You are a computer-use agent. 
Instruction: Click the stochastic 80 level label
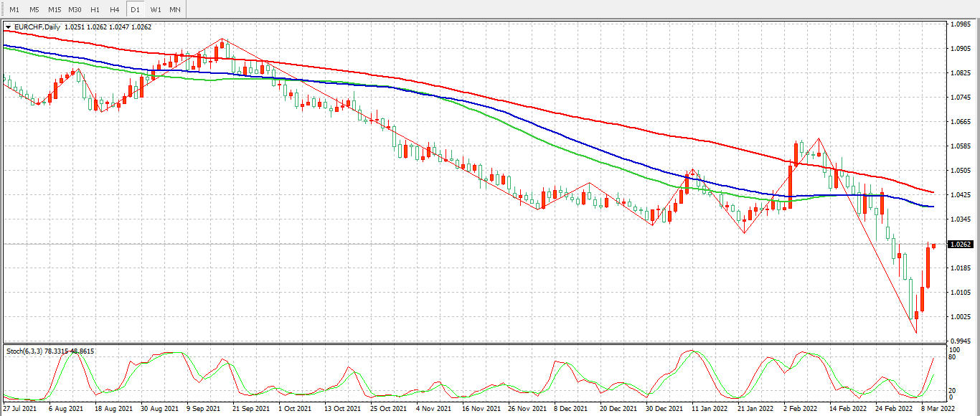(951, 356)
